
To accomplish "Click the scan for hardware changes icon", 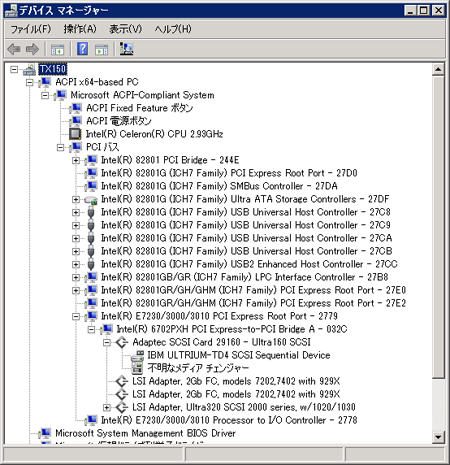I will click(126, 49).
